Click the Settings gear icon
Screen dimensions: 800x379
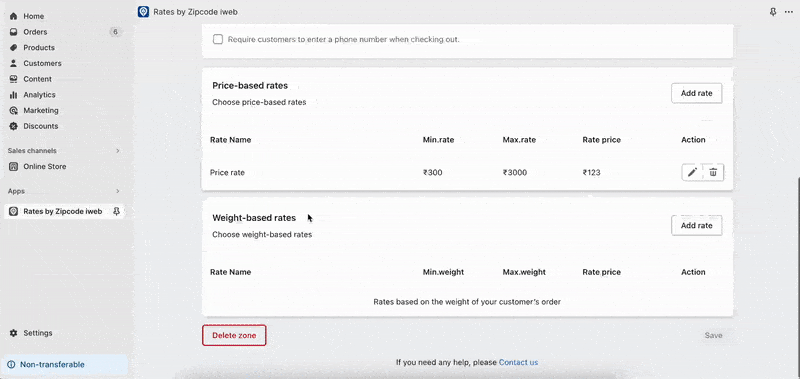click(x=14, y=333)
